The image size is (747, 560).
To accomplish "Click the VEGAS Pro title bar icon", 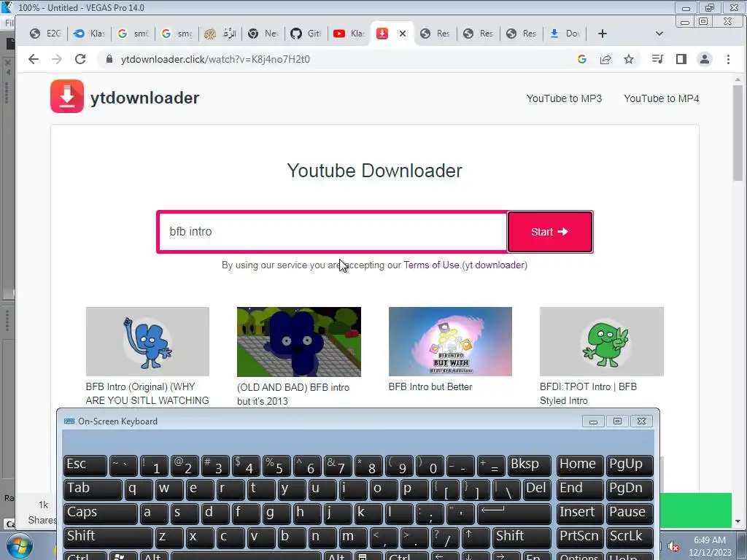I will tap(7, 7).
